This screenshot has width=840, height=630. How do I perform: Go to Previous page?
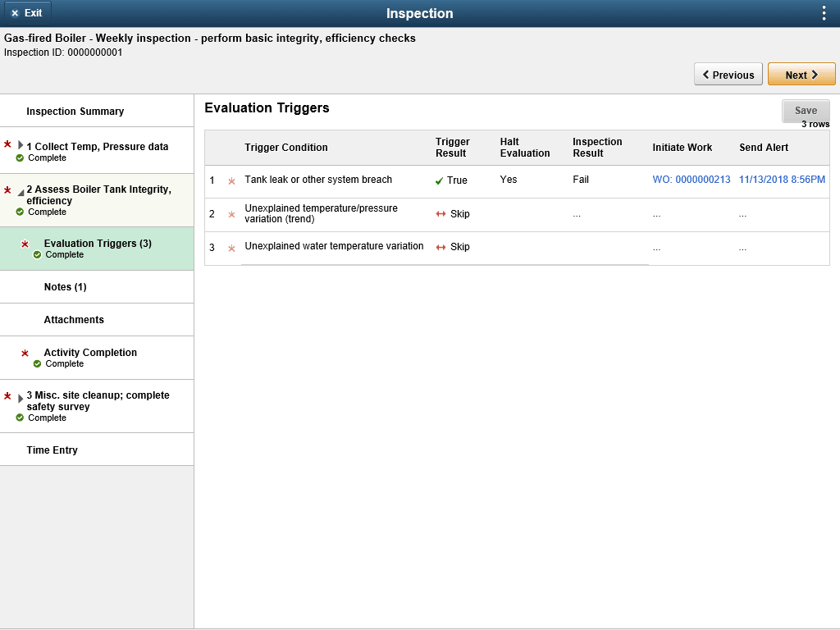[x=728, y=75]
